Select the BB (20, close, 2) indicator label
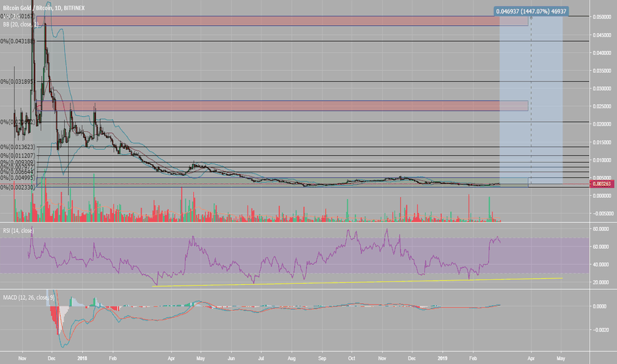The width and height of the screenshot is (617, 364). (x=21, y=24)
